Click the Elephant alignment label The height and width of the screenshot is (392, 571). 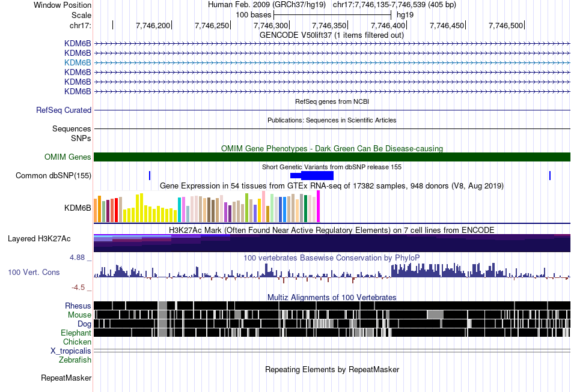click(x=76, y=333)
